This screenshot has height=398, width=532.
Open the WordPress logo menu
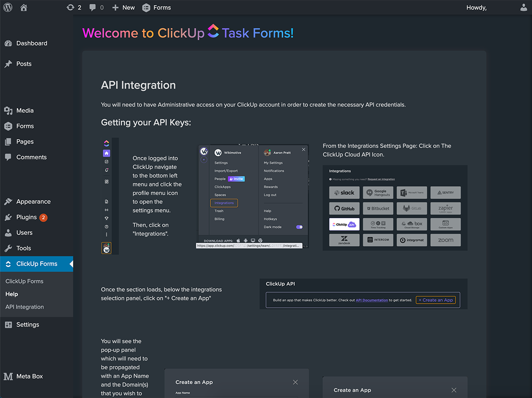pyautogui.click(x=8, y=7)
